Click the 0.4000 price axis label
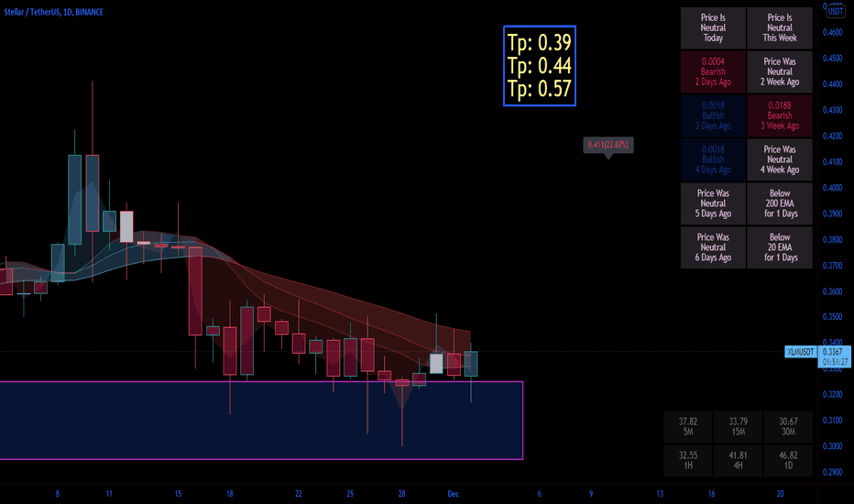Screen dimensions: 854x504 coord(832,188)
